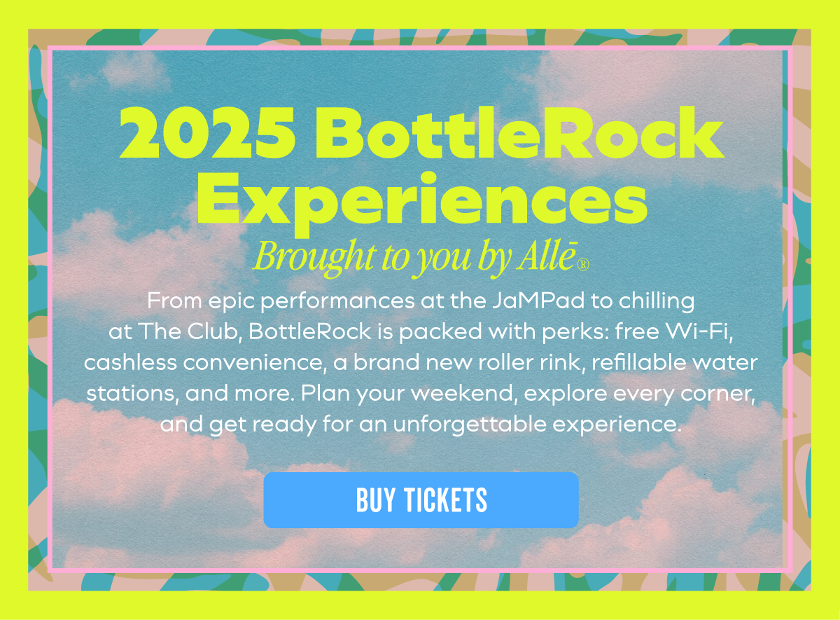Viewport: 840px width, 620px height.
Task: Click the blue BUY TICKETS button
Action: [x=421, y=500]
